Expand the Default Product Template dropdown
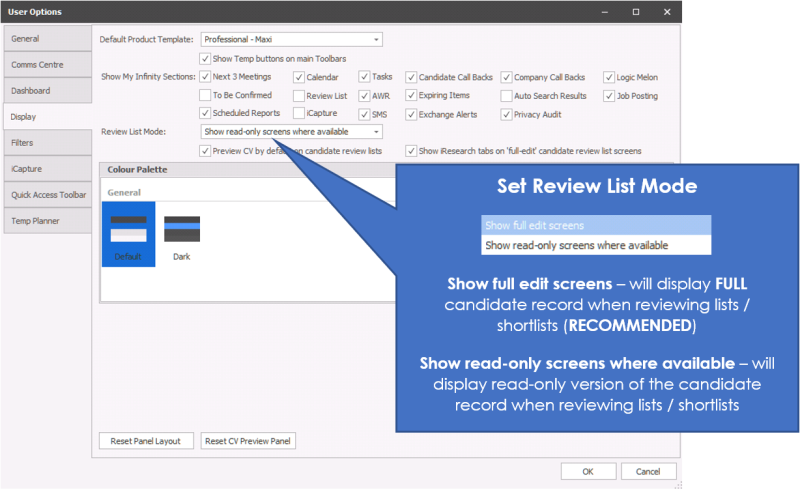The image size is (800, 490). pos(376,40)
